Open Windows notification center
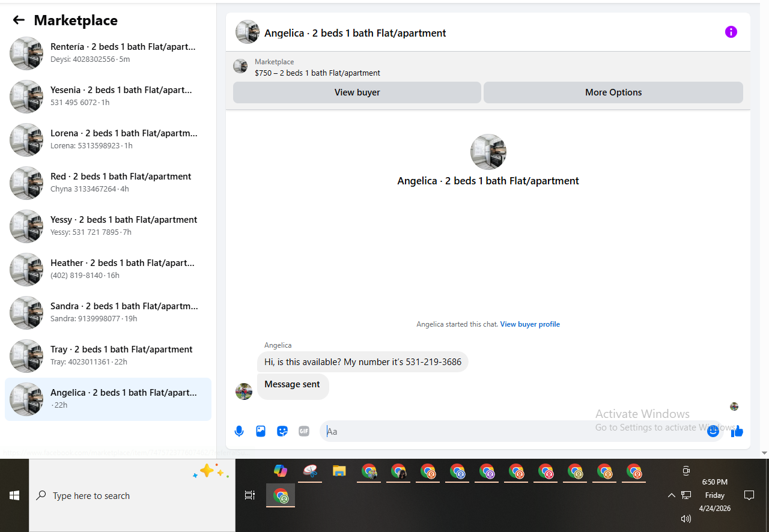The image size is (769, 532). coord(749,495)
